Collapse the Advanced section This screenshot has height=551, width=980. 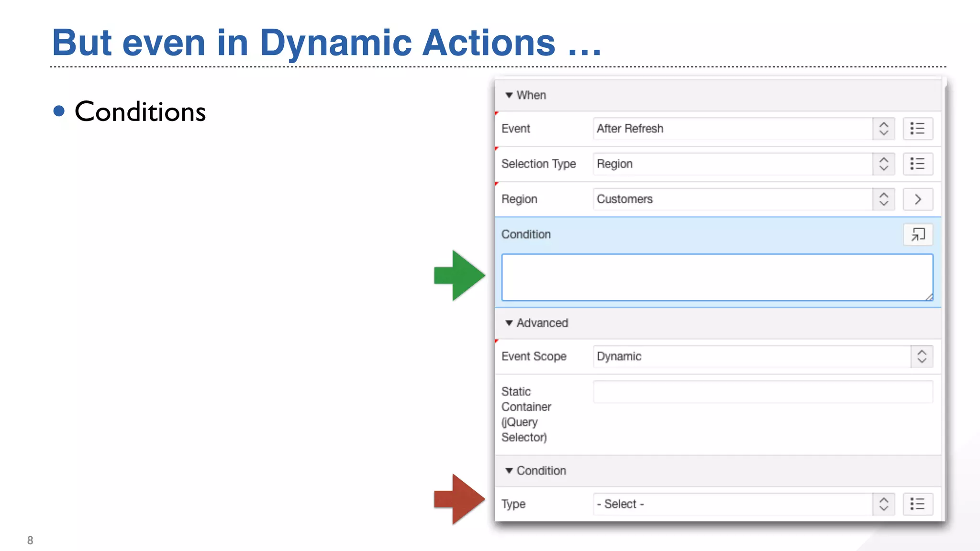pos(509,323)
